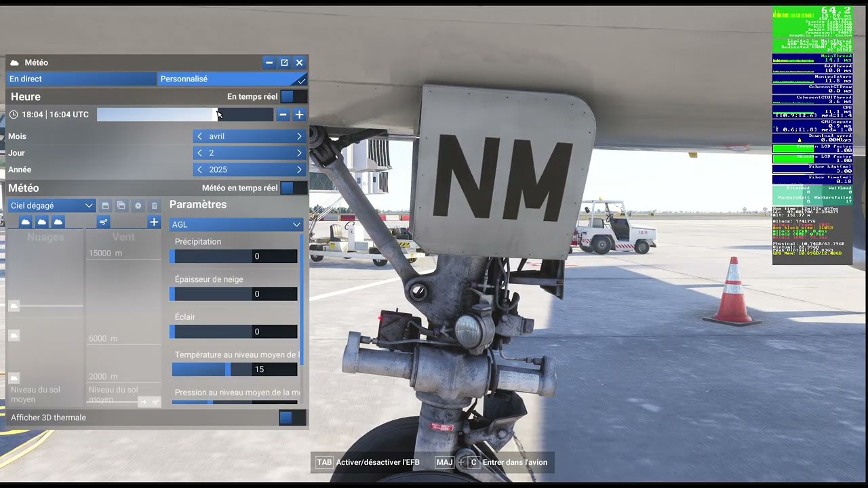Click the TAB key hint for the EFB
Viewport: 868px width, 488px height.
pyautogui.click(x=324, y=462)
